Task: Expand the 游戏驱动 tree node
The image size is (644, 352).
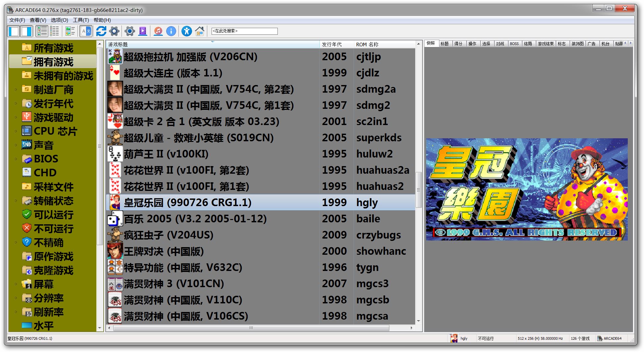Action: point(16,117)
